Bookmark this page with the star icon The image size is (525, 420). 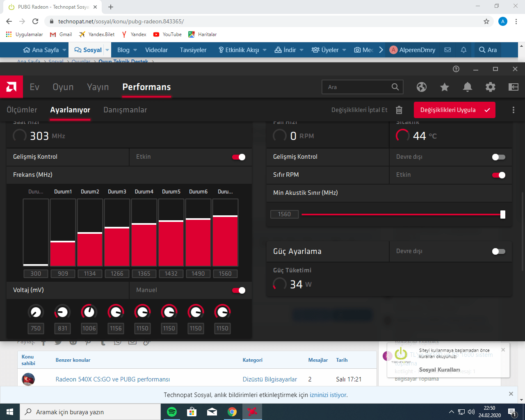(486, 21)
